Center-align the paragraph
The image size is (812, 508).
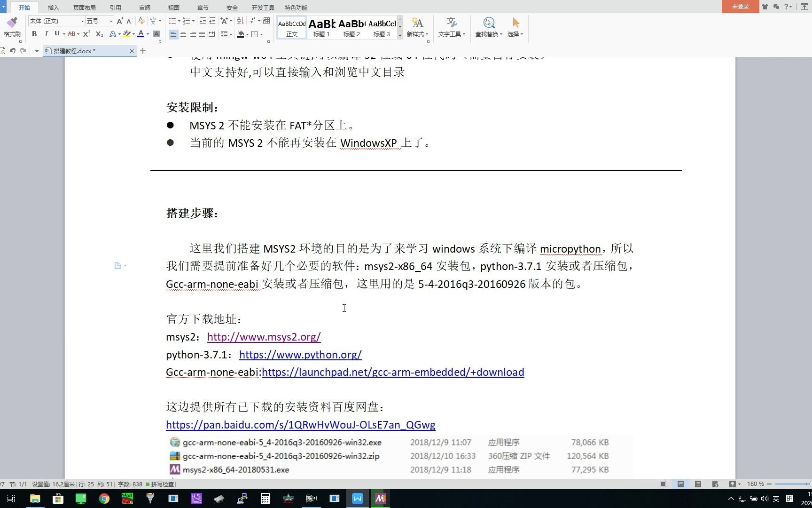click(183, 34)
